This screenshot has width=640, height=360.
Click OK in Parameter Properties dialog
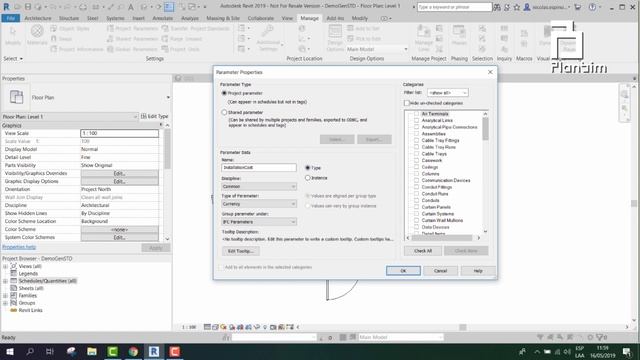(x=403, y=271)
